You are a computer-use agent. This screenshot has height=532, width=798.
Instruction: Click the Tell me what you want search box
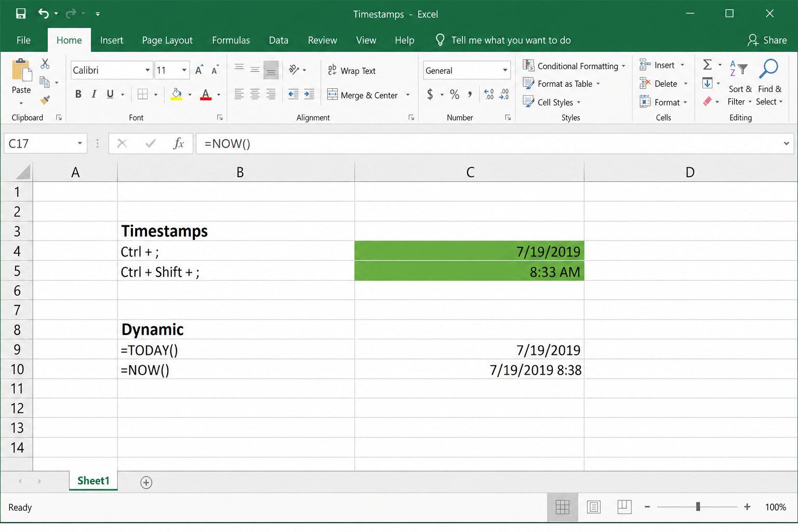pos(503,40)
